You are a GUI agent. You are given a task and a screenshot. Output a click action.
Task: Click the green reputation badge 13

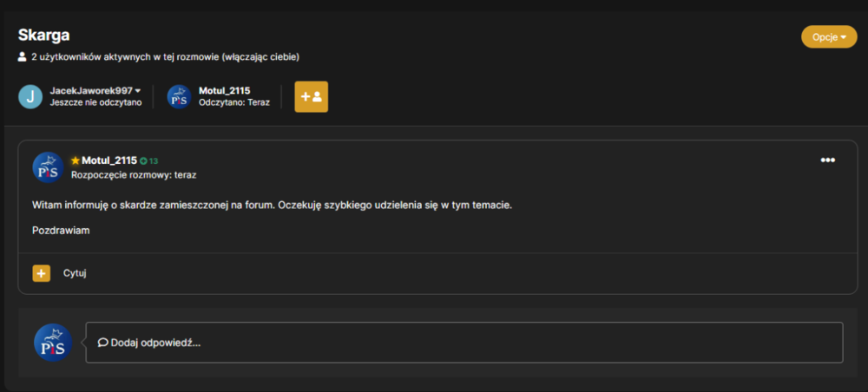(149, 161)
